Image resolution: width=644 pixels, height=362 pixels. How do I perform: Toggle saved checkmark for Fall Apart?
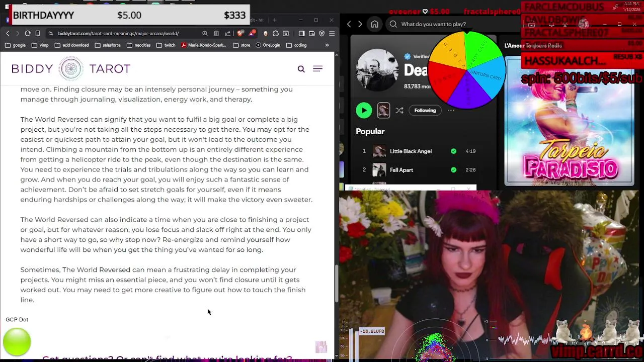(453, 170)
